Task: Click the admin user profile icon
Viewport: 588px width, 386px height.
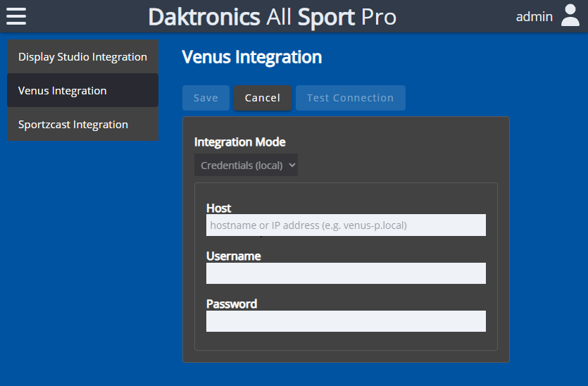Action: click(570, 15)
